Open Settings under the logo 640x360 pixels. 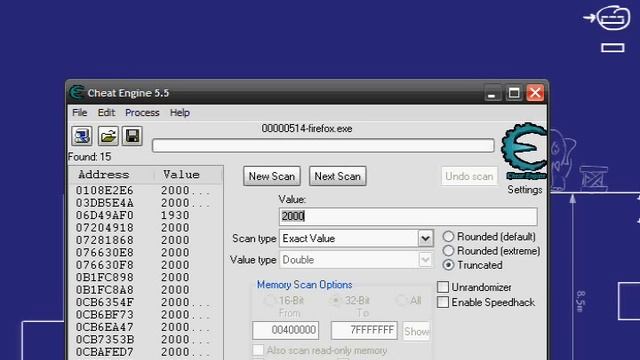coord(524,190)
